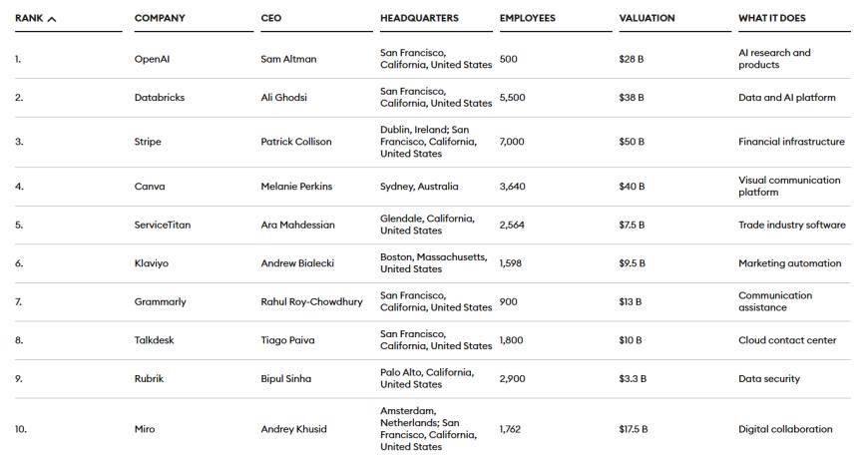Click the HEADQUARTERS column header
The height and width of the screenshot is (459, 868).
[x=419, y=18]
